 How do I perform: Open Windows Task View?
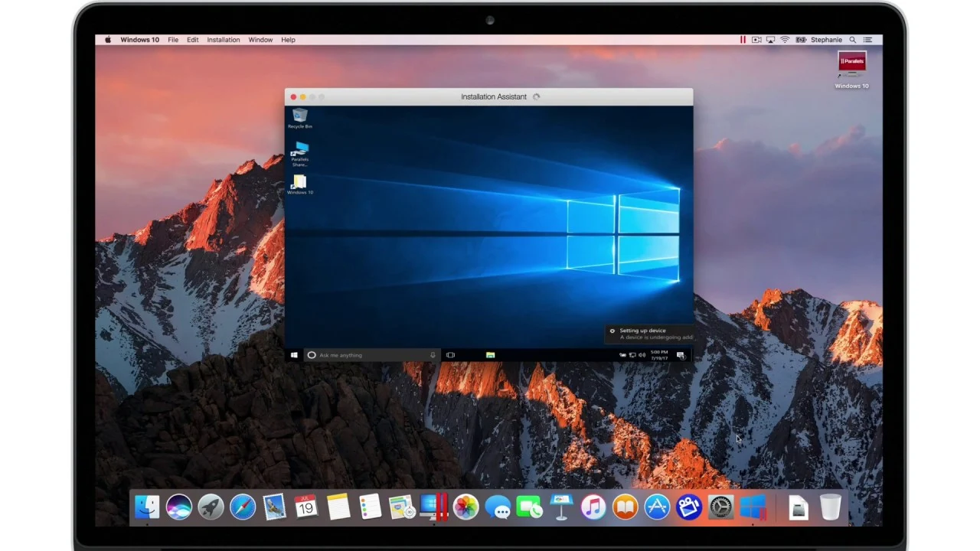coord(450,355)
